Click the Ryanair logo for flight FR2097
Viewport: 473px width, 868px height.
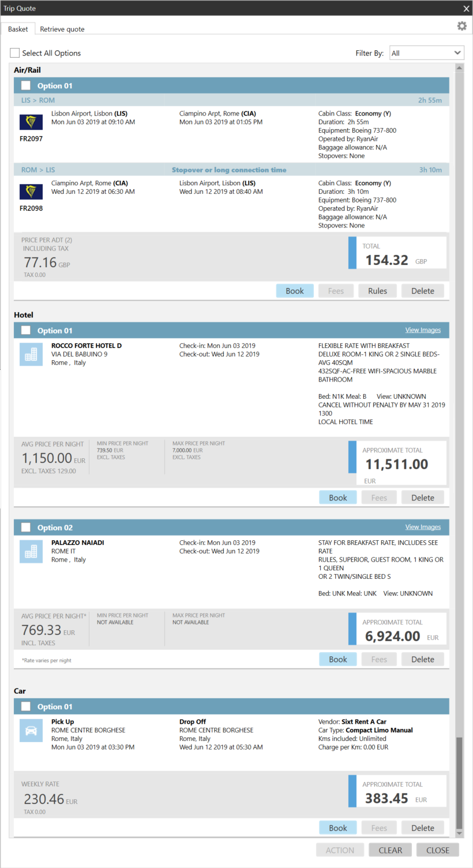click(x=31, y=122)
